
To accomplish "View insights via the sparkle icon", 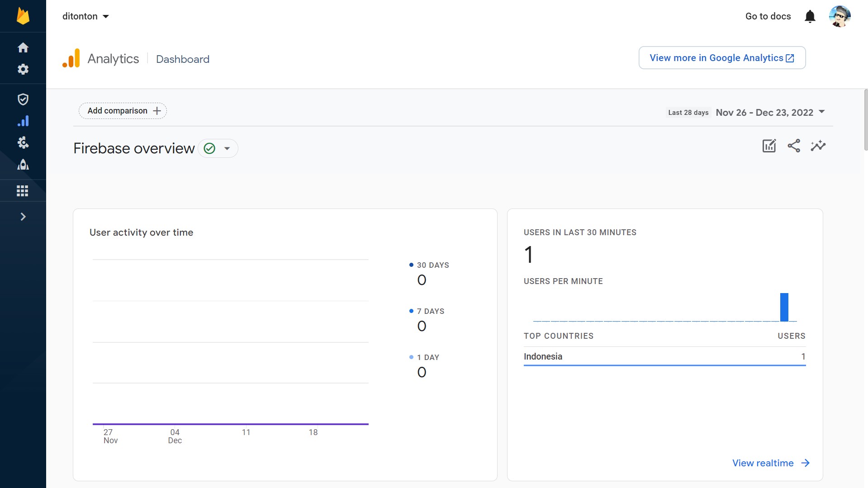I will click(x=818, y=146).
